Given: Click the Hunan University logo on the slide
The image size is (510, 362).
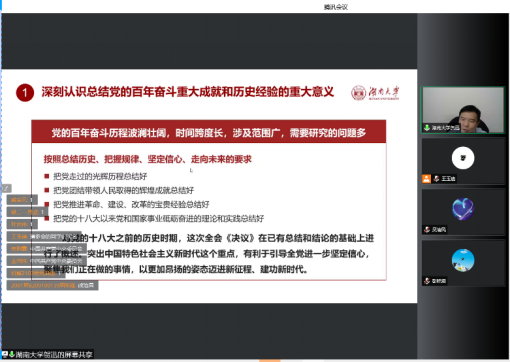Looking at the screenshot, I should click(x=375, y=92).
